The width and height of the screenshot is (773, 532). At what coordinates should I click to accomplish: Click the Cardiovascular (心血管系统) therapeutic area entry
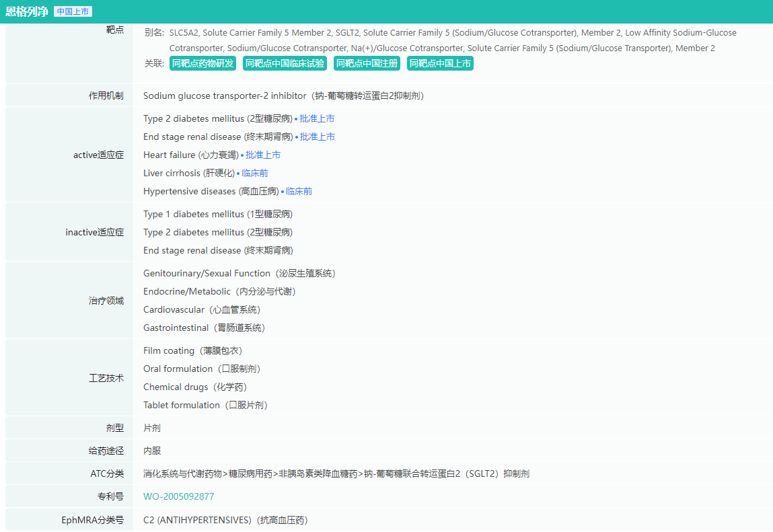coord(202,310)
